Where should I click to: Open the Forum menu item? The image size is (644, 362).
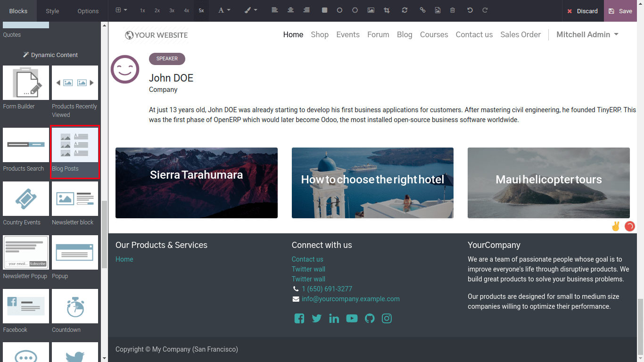378,34
